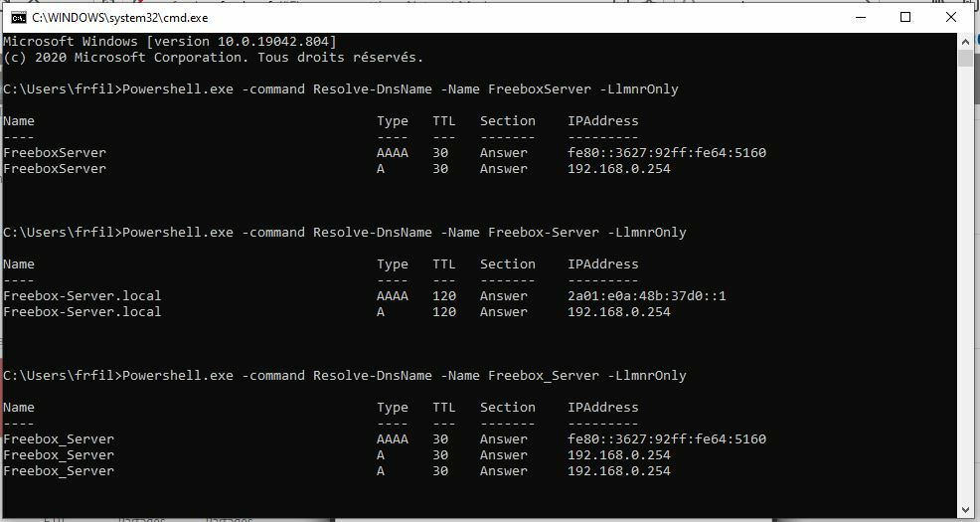
Task: Click the Microsoft Corporation copyright line
Action: tap(214, 58)
